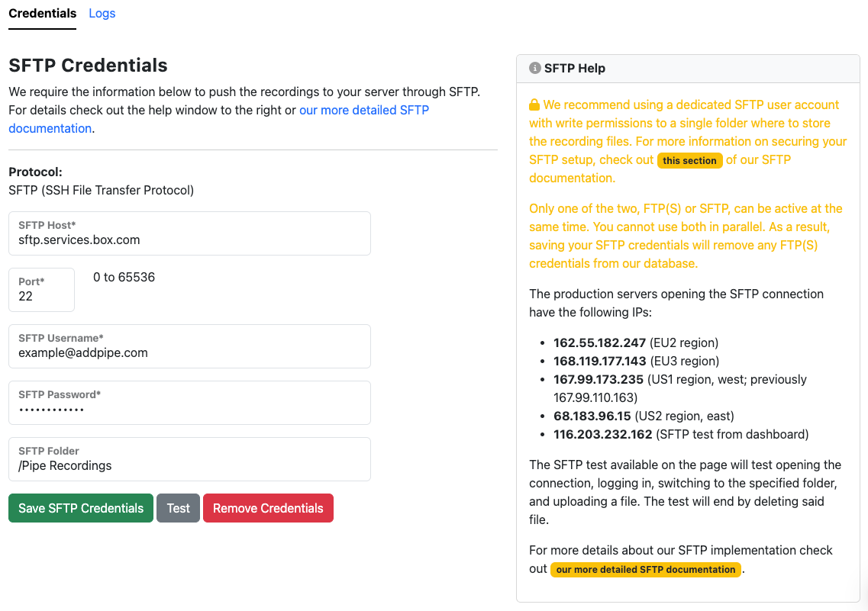
Task: Remove the stored SFTP credentials
Action: (268, 508)
